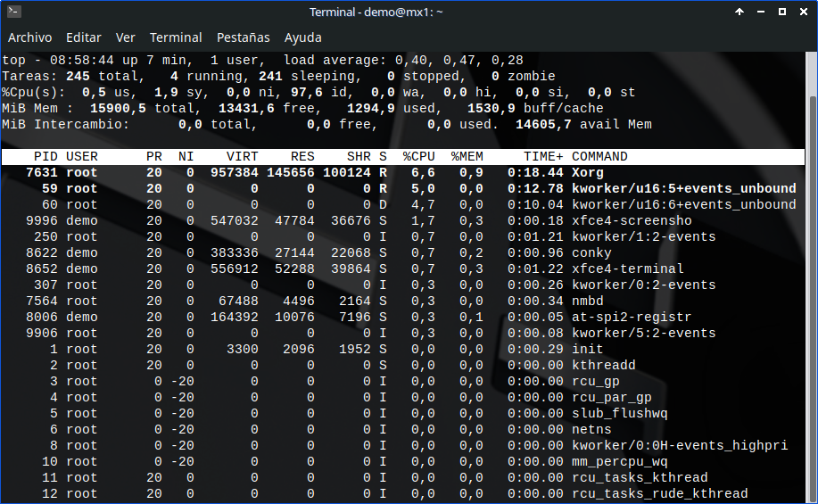Open the Archivo menu
This screenshot has height=504, width=818.
pyautogui.click(x=29, y=37)
